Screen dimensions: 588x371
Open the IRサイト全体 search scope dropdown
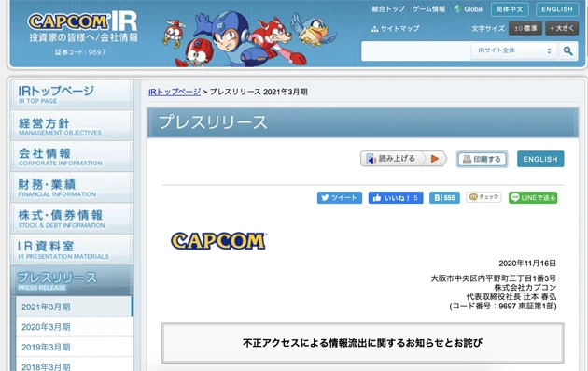point(514,50)
